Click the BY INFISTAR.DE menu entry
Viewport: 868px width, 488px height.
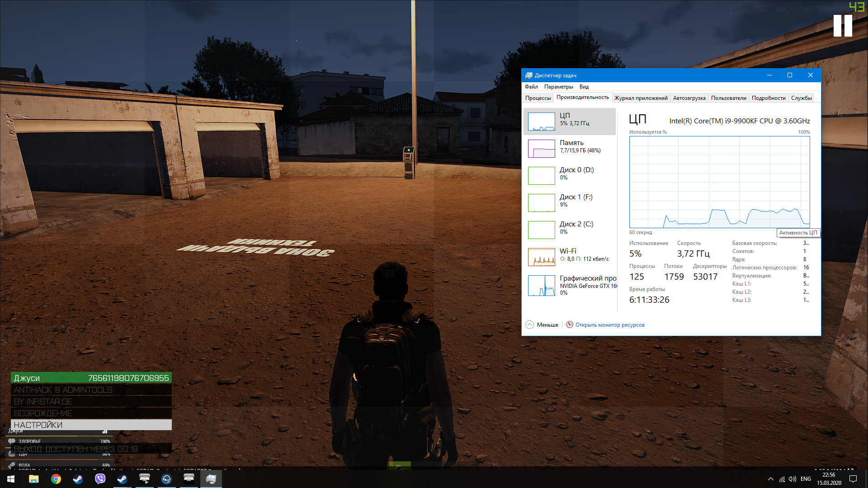tap(91, 401)
